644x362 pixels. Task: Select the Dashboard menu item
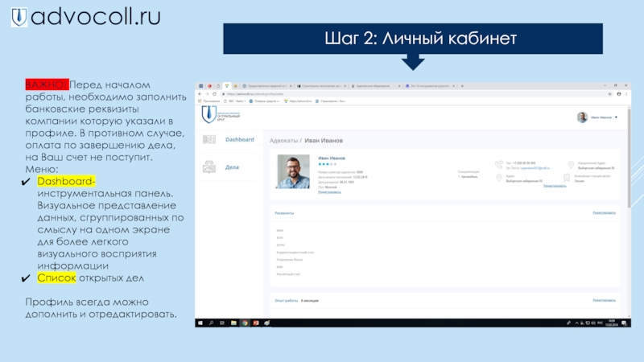pos(239,140)
